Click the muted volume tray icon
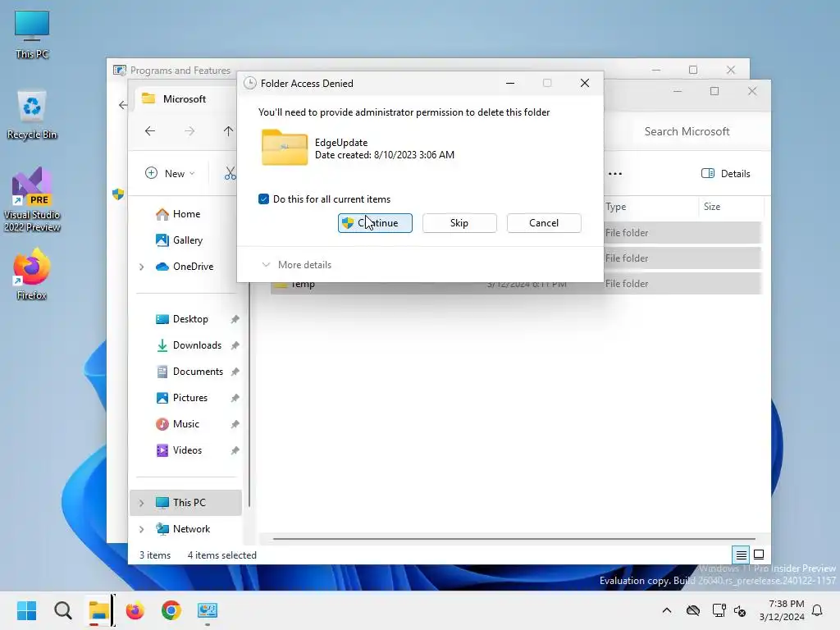 (741, 610)
